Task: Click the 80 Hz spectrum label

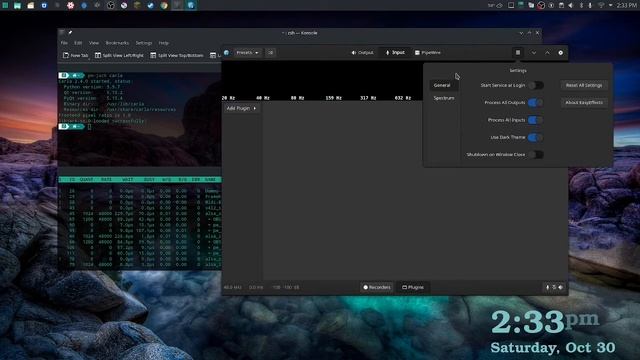Action: [x=298, y=98]
